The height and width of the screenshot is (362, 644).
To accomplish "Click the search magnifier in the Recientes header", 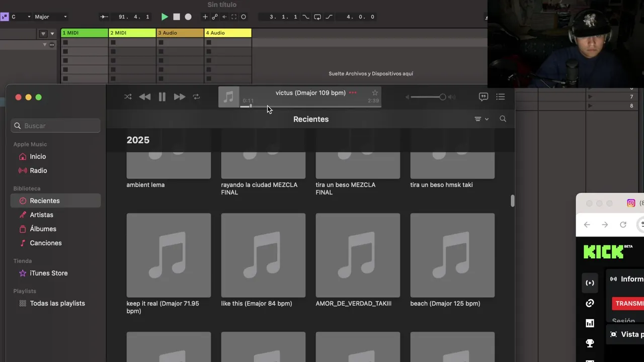I will tap(503, 119).
